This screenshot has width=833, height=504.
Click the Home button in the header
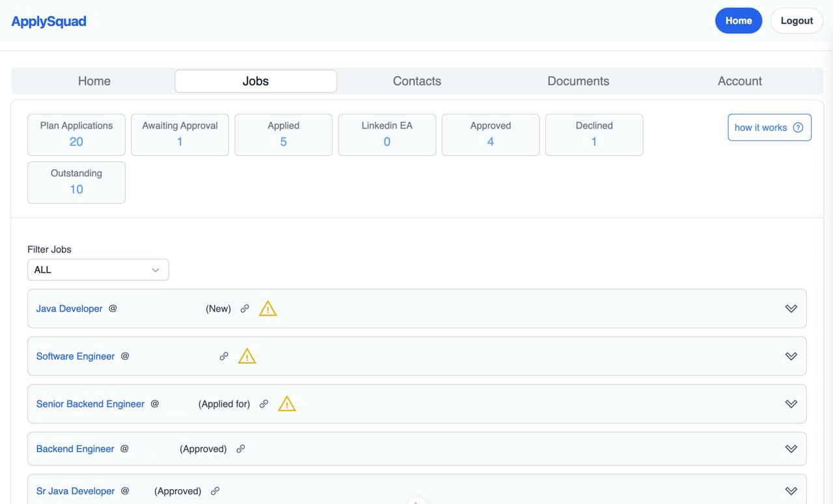(739, 20)
